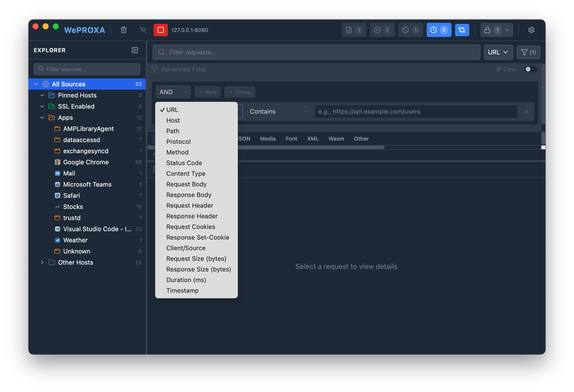Click the history clock toggle showing 1

(439, 30)
